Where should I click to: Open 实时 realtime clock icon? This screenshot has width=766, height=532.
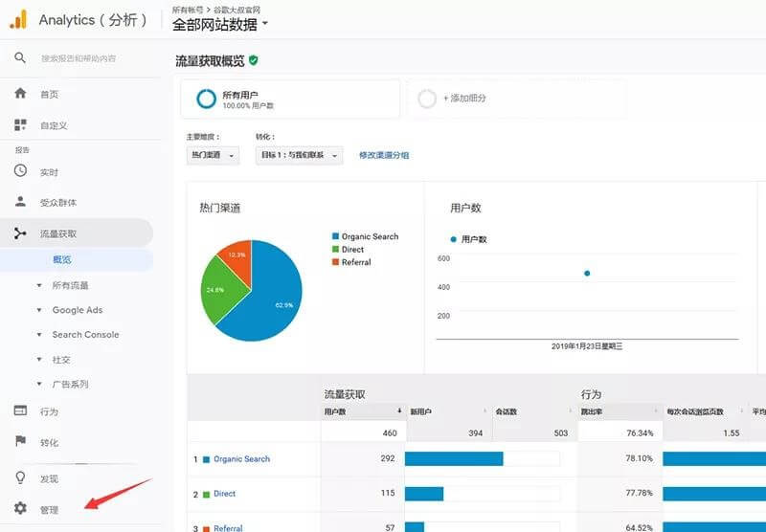pos(20,171)
